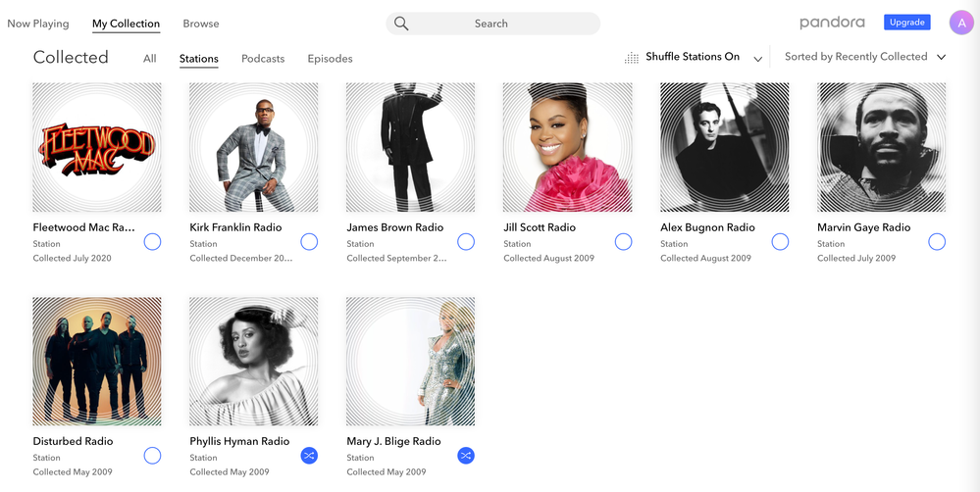
Task: Disable shuffle on Phyllis Hyman Radio
Action: (x=309, y=456)
